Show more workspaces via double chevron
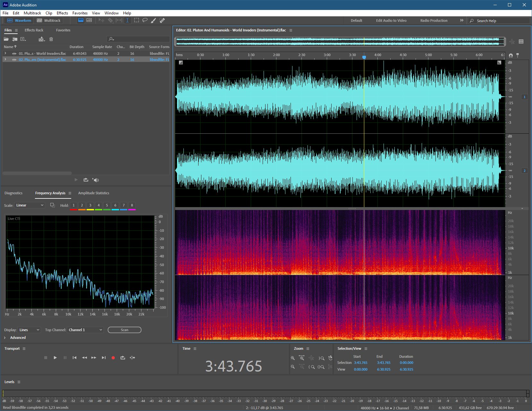Screen dimensions: 532x411 click(x=462, y=20)
